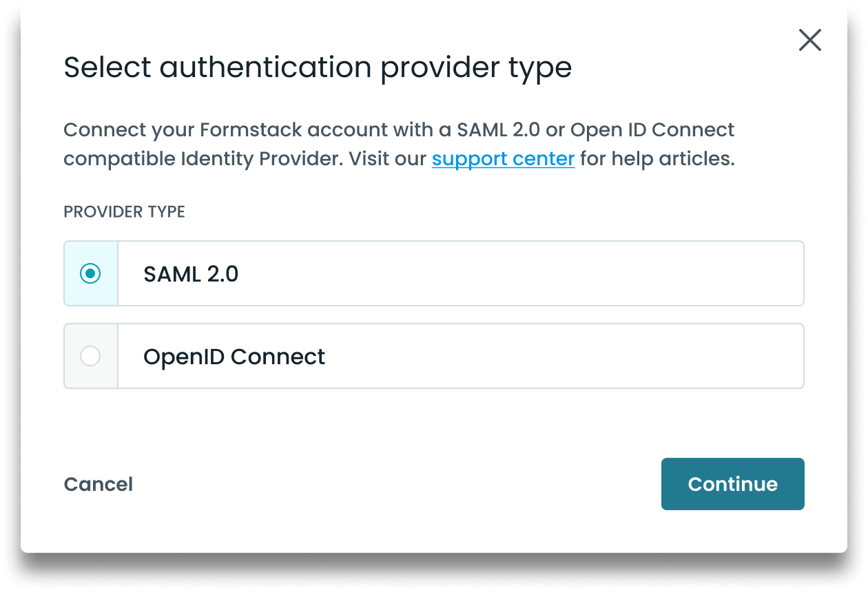The height and width of the screenshot is (592, 868).
Task: Click Cancel to dismiss the dialog
Action: coord(98,484)
